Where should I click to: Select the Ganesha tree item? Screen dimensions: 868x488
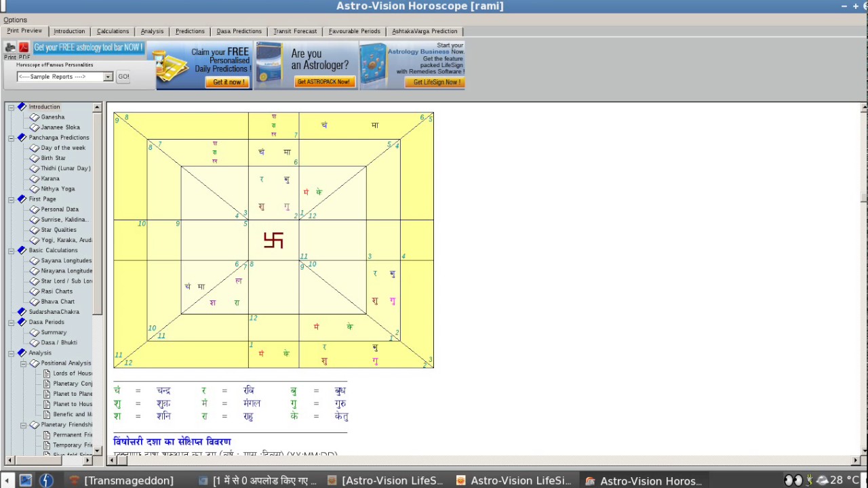(x=53, y=117)
